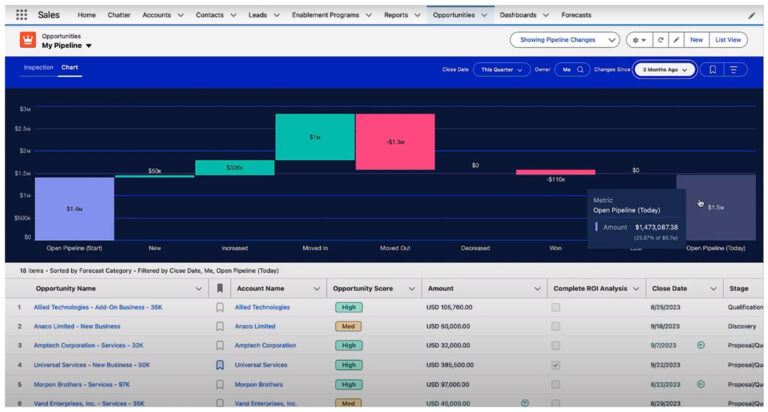Open the Amount column menu
This screenshot has width=768, height=412.
pyautogui.click(x=537, y=289)
